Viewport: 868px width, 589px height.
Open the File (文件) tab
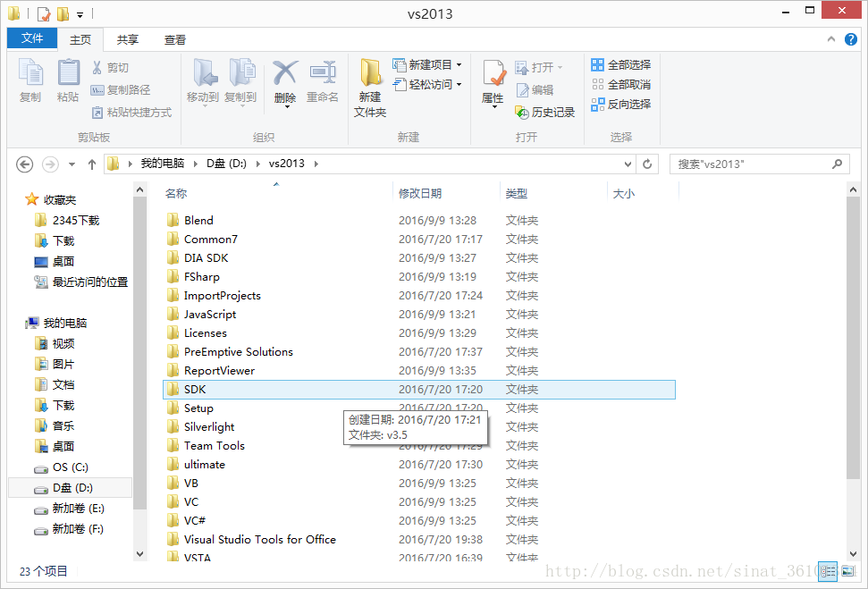(32, 38)
